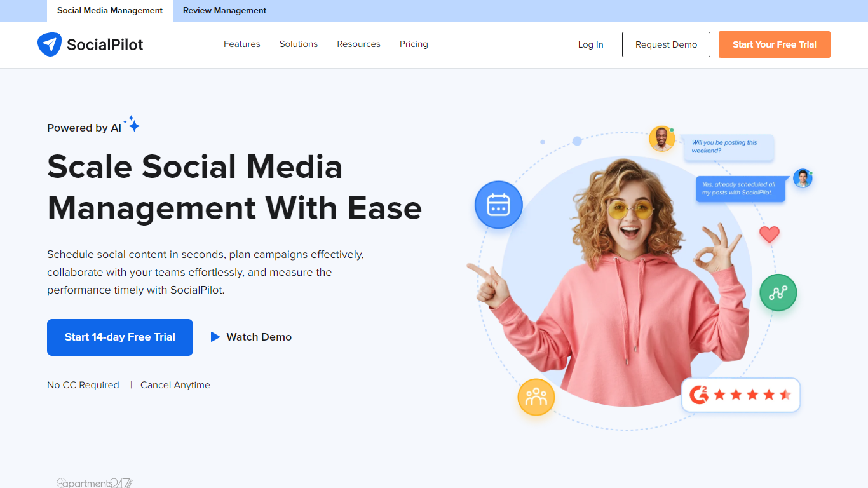Click the avatar beside 'Will you be posting' bubble
This screenshot has height=488, width=868.
pos(661,139)
